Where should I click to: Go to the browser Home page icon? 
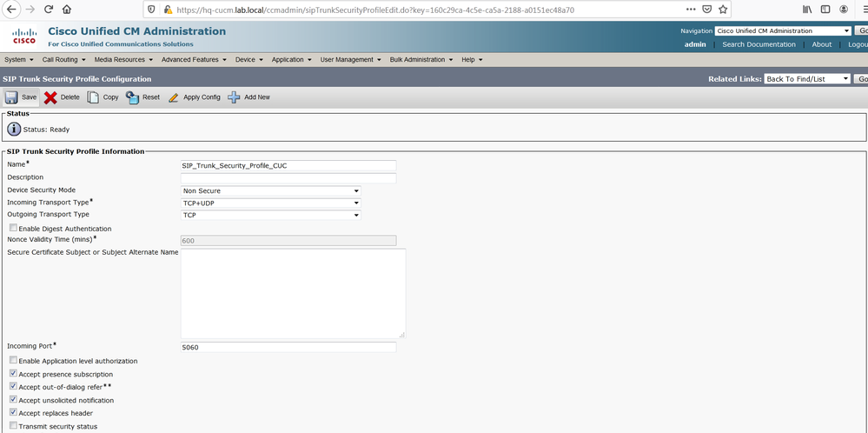[x=67, y=10]
